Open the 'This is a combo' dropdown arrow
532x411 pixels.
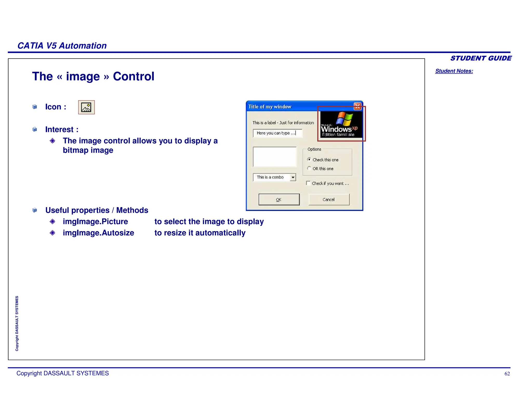[x=293, y=177]
